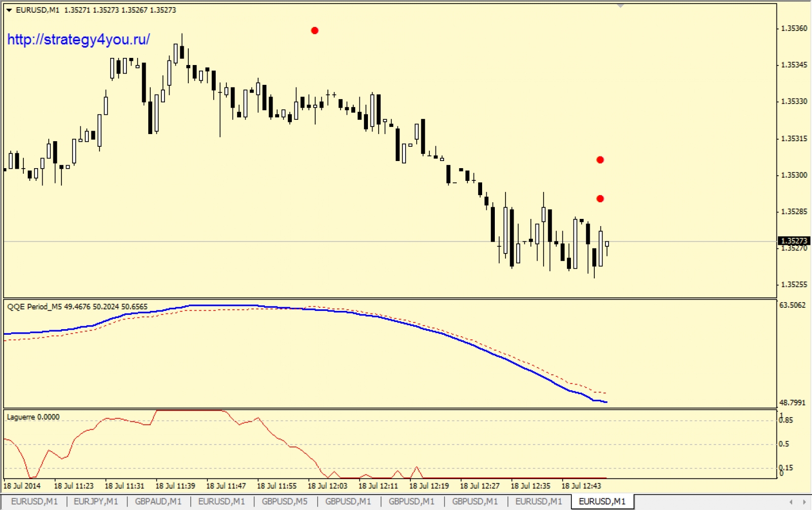Select the Laguerre indicator label
The width and height of the screenshot is (812, 510).
click(33, 417)
